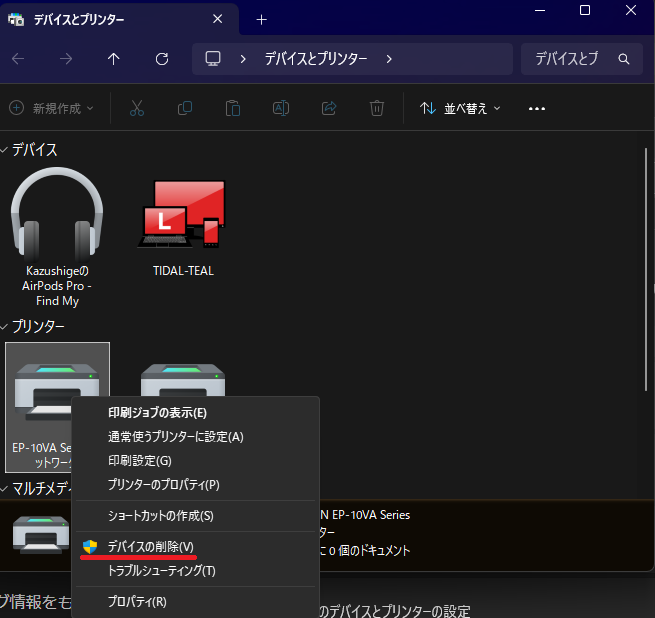Open the 新規作成 dropdown
This screenshot has width=655, height=618.
[x=51, y=108]
